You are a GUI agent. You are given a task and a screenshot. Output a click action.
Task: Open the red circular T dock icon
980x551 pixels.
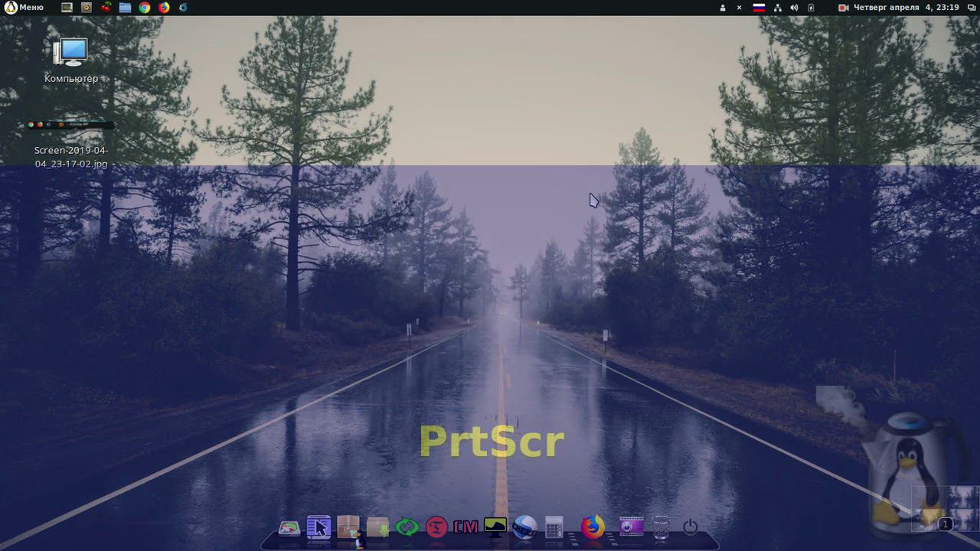(436, 527)
